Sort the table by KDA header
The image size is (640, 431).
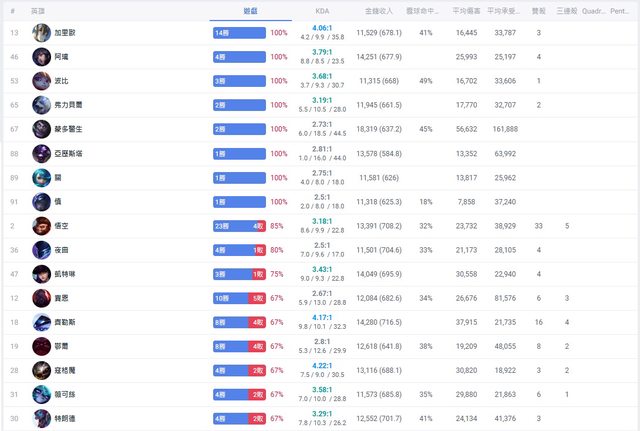tap(323, 10)
